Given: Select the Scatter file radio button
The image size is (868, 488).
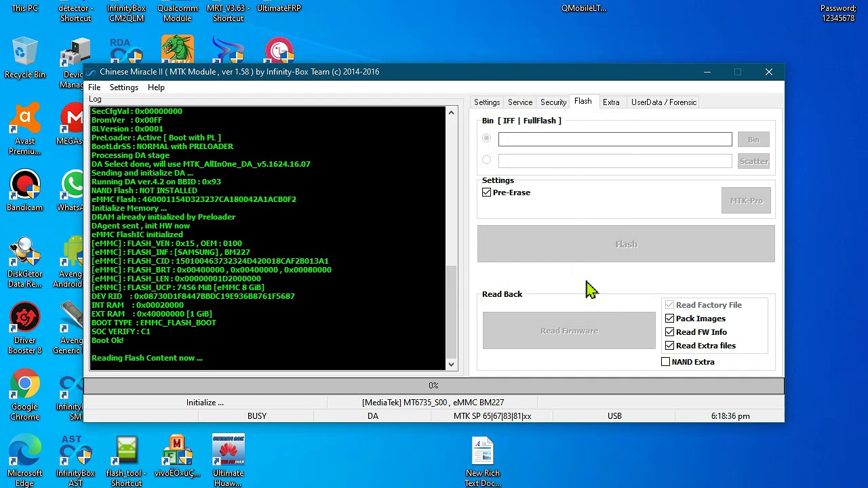Looking at the screenshot, I should (486, 160).
